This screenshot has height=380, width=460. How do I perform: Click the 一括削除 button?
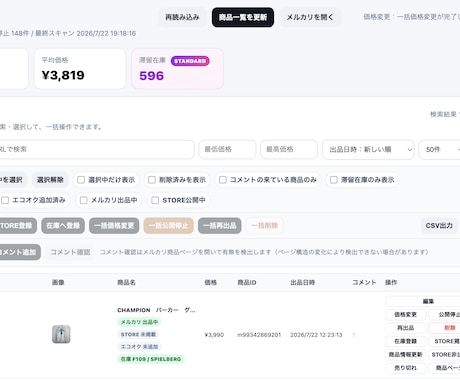point(265,226)
